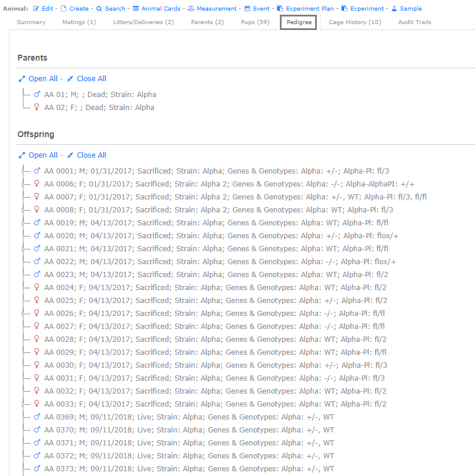Click Open All under Offspring section

[38, 155]
